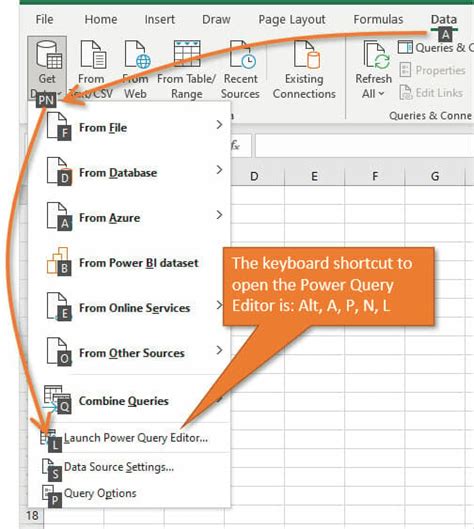The image size is (474, 529).
Task: Click the Power BI dataset icon
Action: tap(58, 261)
